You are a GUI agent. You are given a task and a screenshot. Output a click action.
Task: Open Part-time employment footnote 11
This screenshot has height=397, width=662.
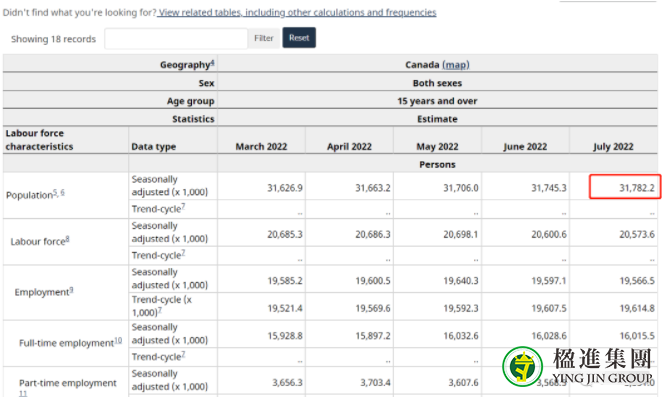click(x=23, y=393)
